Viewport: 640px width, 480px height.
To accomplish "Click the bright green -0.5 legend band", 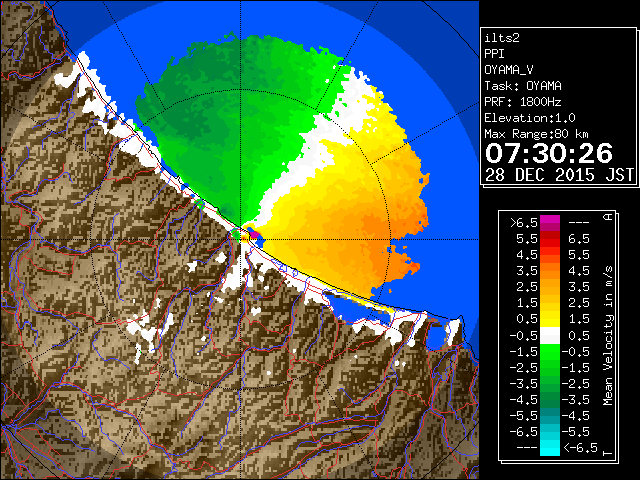I will pyautogui.click(x=550, y=351).
